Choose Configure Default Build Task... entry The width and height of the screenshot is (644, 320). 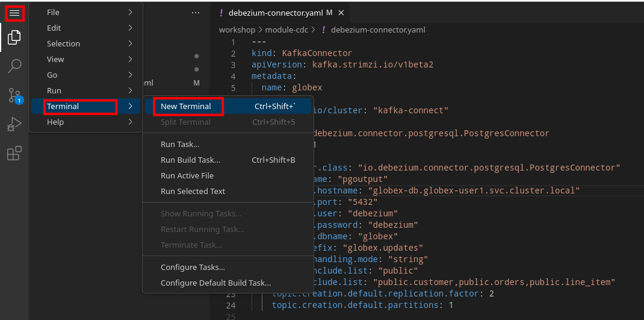[228, 283]
